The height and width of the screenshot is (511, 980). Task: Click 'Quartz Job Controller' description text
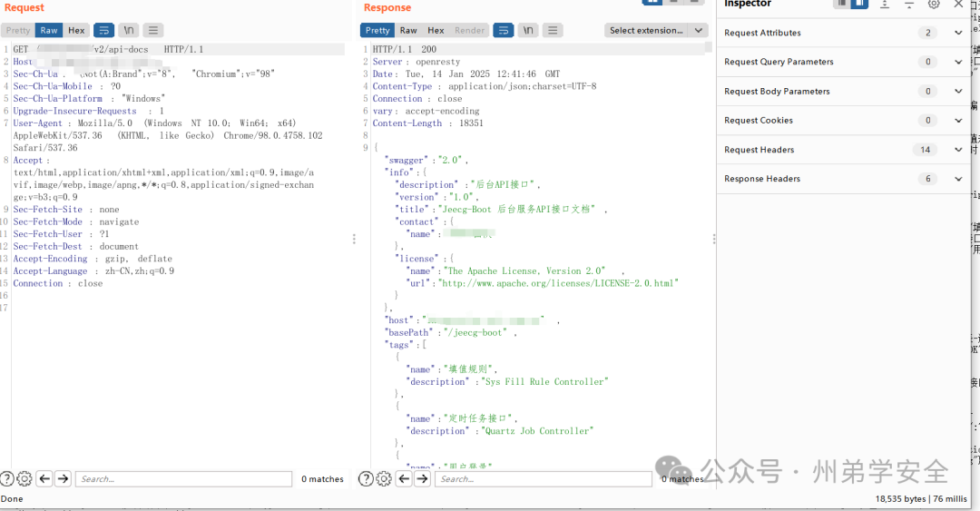click(537, 431)
